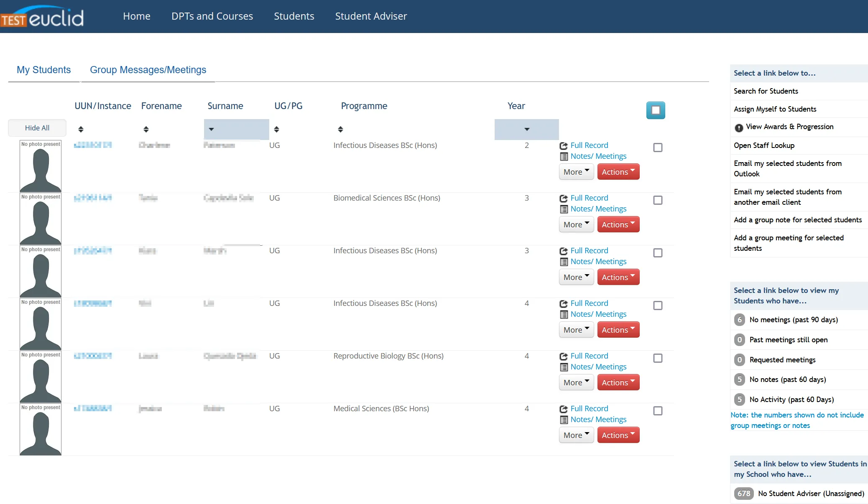
Task: Click the UG/PG column sort icon
Action: click(x=276, y=130)
